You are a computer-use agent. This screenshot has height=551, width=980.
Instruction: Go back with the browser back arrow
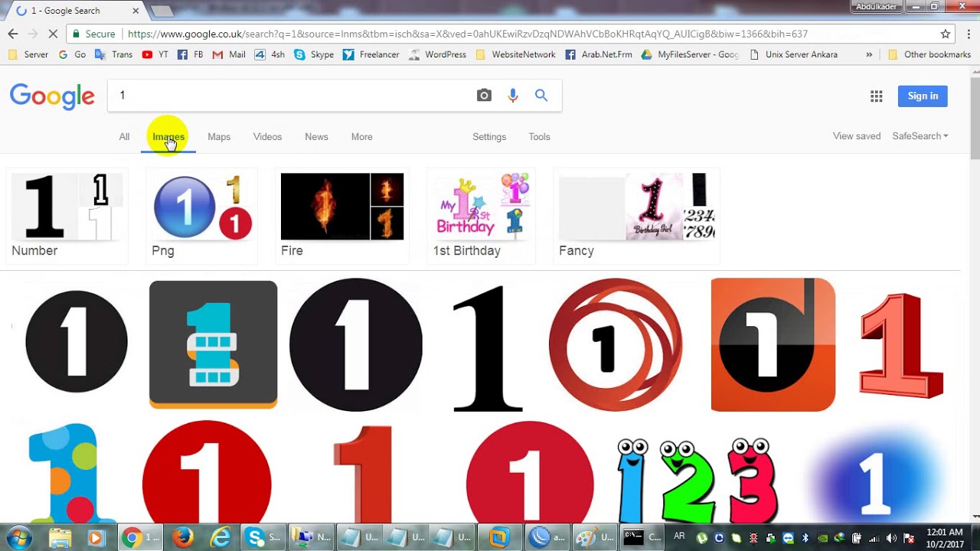(x=13, y=34)
